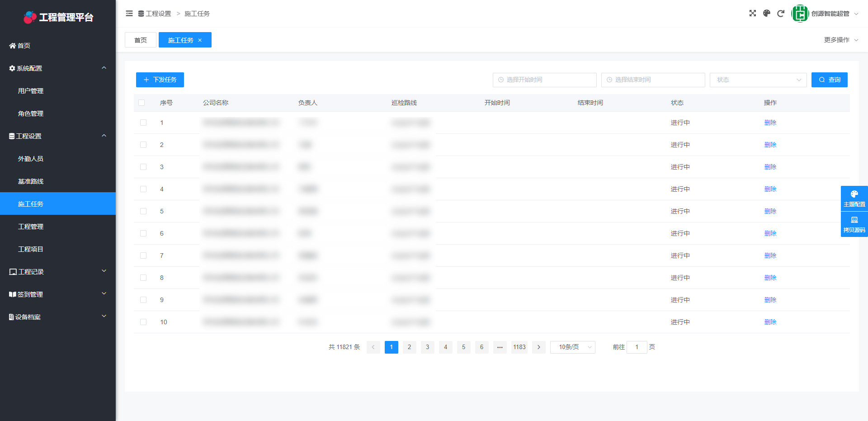Open the 状态 filter dropdown

(758, 80)
